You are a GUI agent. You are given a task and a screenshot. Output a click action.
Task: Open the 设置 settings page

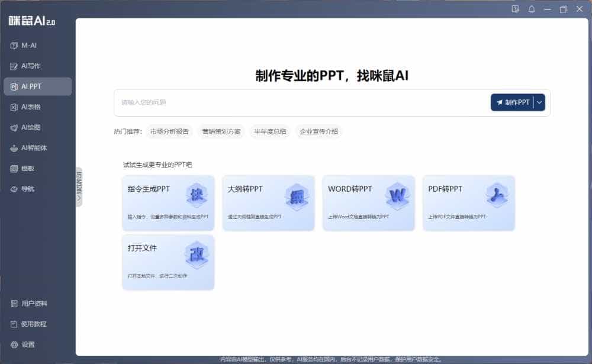(x=26, y=344)
